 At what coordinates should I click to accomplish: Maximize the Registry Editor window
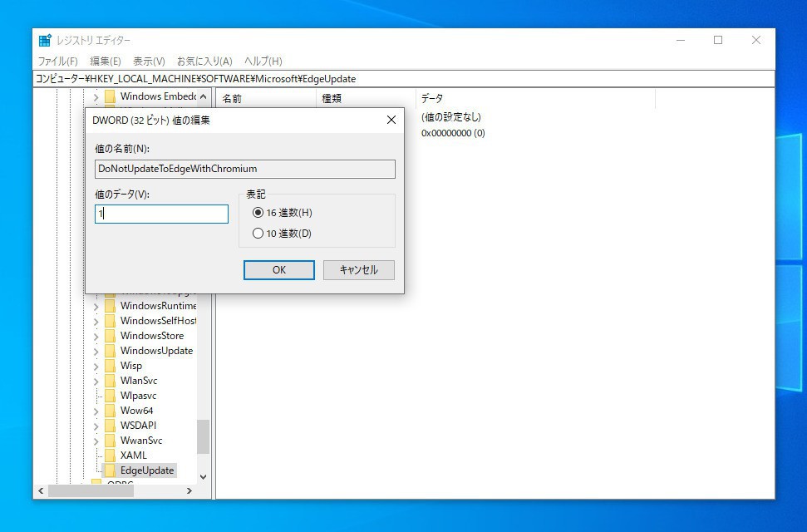pos(718,40)
